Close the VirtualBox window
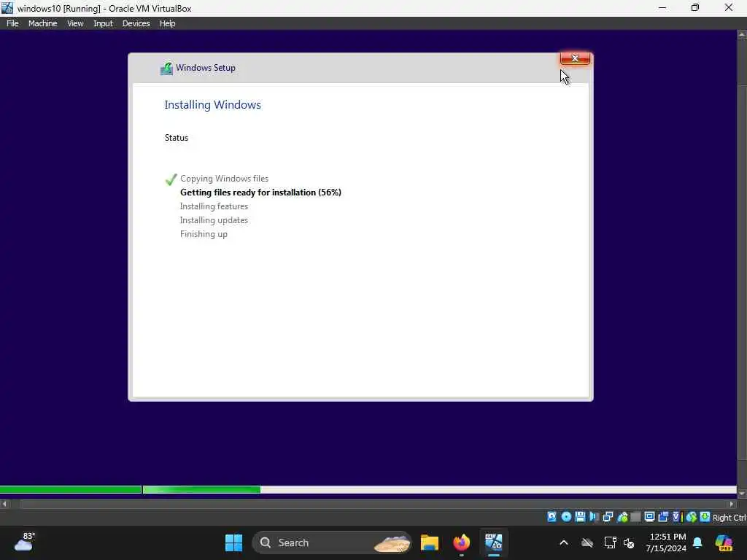 (x=729, y=8)
